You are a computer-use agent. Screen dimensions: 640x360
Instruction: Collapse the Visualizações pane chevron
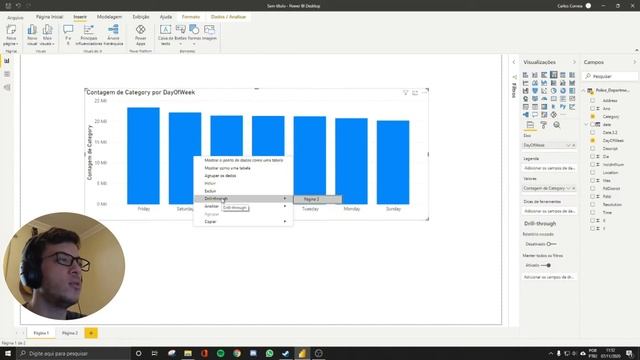pyautogui.click(x=574, y=62)
